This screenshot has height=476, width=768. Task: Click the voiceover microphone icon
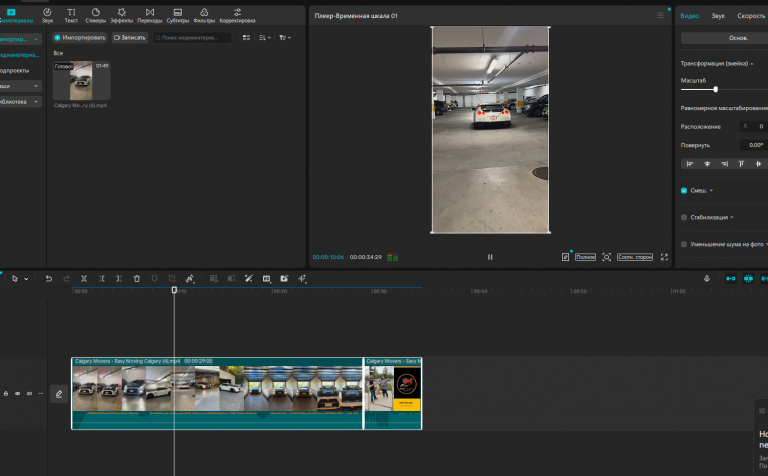tap(707, 279)
